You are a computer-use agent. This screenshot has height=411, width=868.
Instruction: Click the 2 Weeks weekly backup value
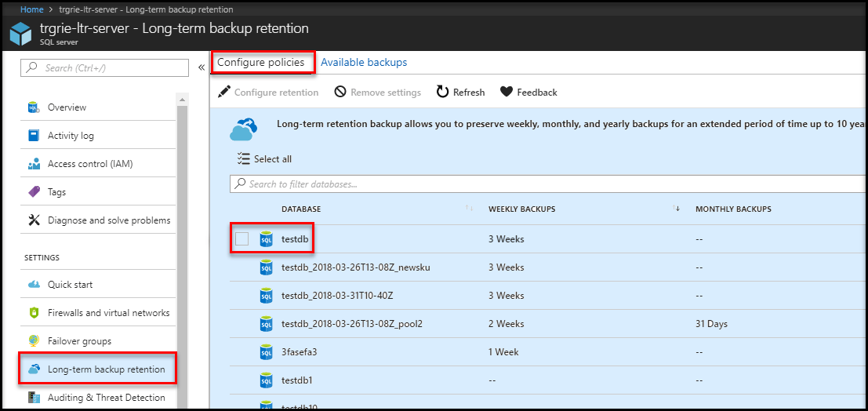(506, 323)
